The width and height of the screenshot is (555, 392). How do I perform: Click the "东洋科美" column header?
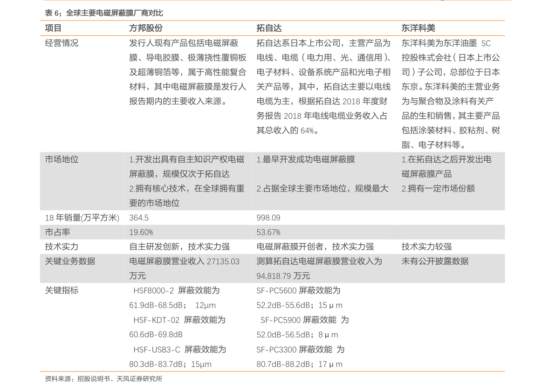[418, 28]
